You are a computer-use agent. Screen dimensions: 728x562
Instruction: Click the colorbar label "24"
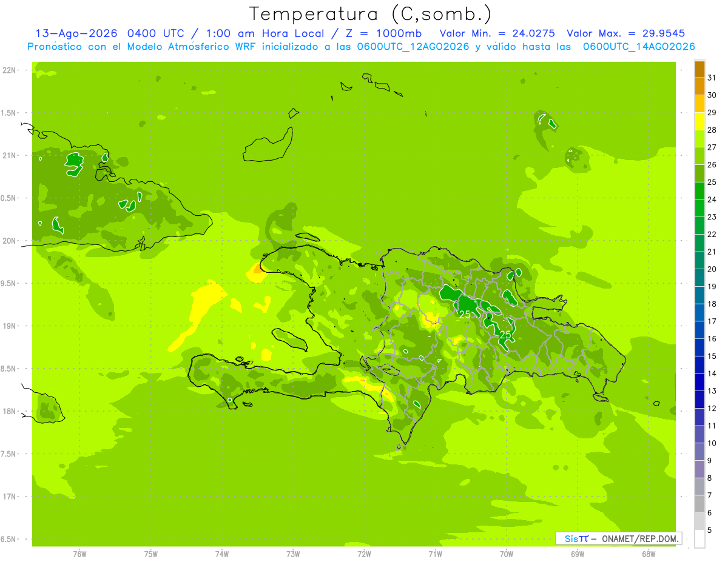[712, 199]
